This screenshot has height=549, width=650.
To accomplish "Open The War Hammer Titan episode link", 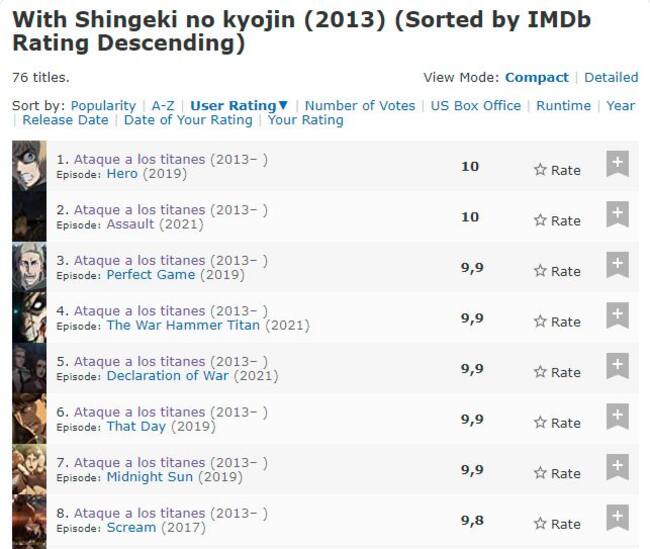I will [183, 325].
